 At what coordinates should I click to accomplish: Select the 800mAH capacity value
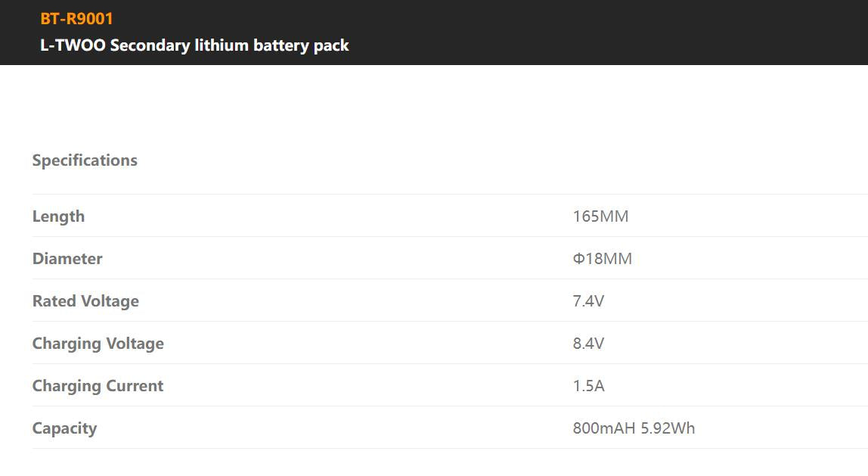[604, 428]
